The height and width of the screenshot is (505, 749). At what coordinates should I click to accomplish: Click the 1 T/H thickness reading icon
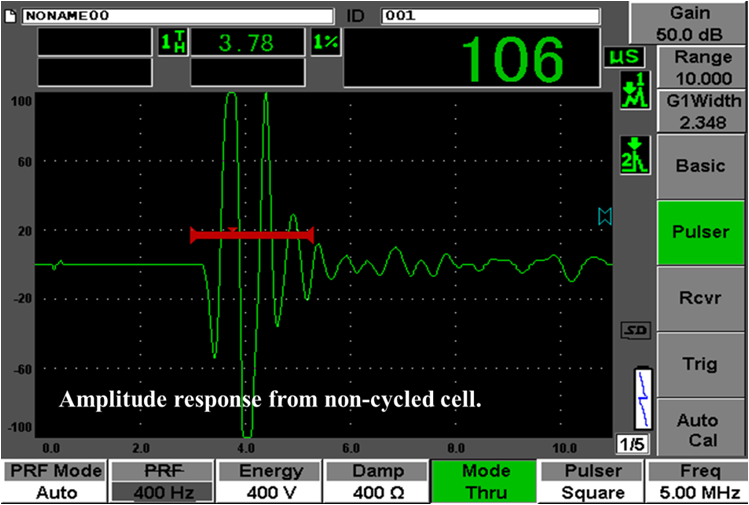point(171,42)
